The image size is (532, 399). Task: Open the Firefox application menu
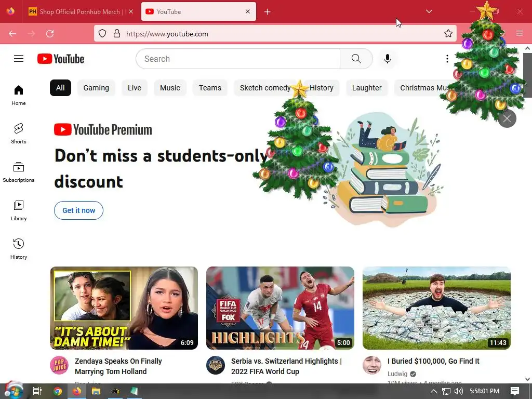(x=520, y=33)
